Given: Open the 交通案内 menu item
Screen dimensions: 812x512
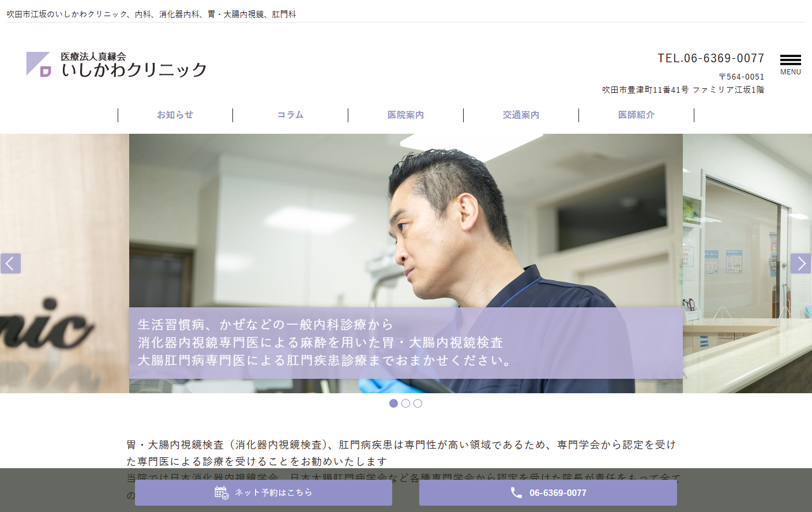Looking at the screenshot, I should click(521, 115).
